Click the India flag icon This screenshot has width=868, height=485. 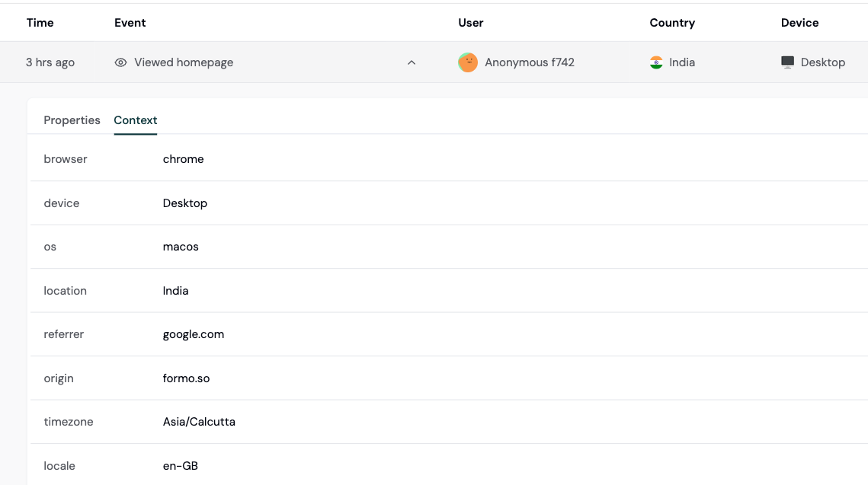tap(655, 62)
